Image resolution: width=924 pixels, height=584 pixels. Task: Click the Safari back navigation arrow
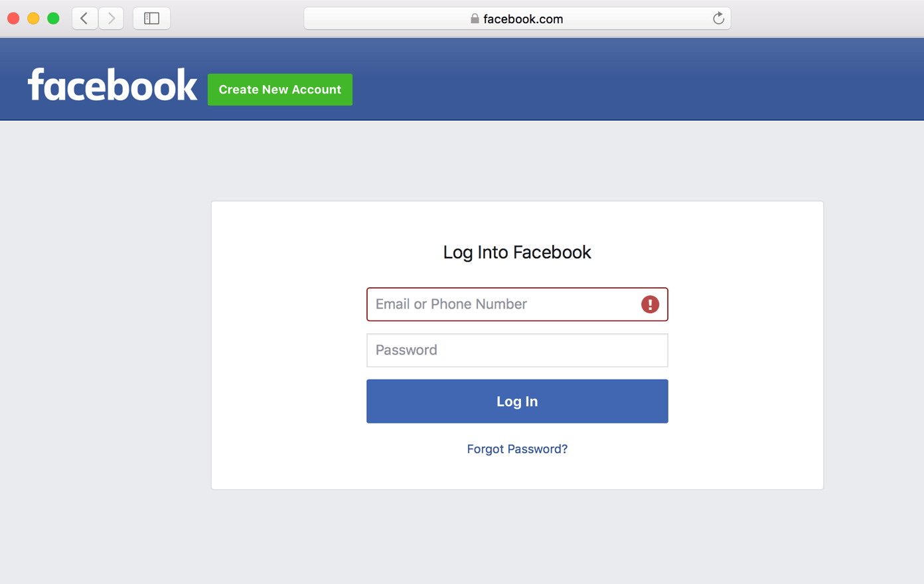pyautogui.click(x=84, y=18)
